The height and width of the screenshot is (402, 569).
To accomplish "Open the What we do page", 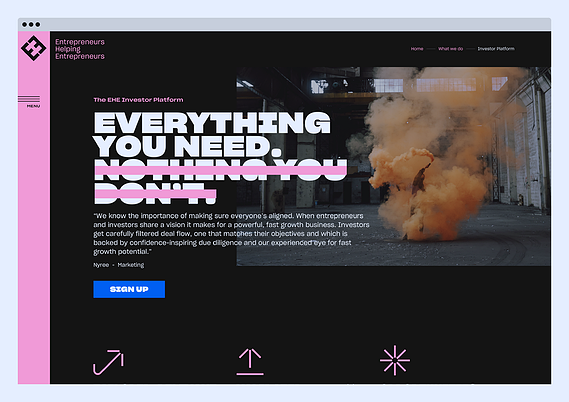I will tap(450, 49).
